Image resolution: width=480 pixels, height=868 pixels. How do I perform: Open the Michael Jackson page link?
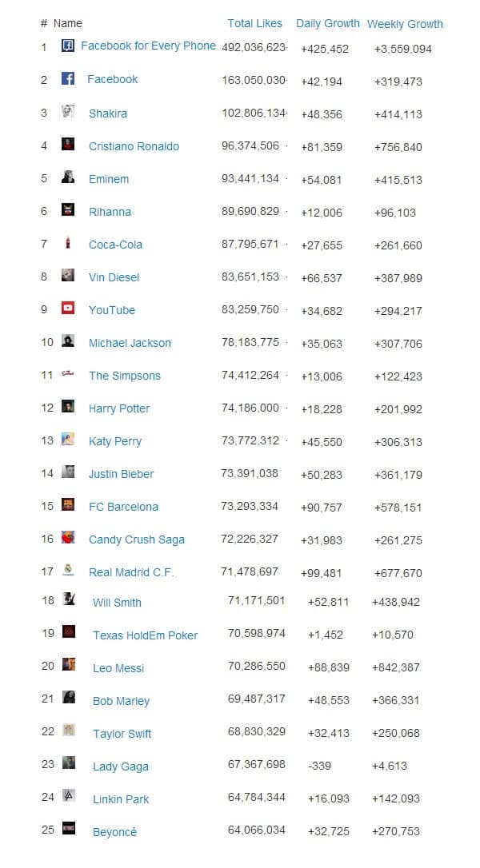(x=130, y=343)
